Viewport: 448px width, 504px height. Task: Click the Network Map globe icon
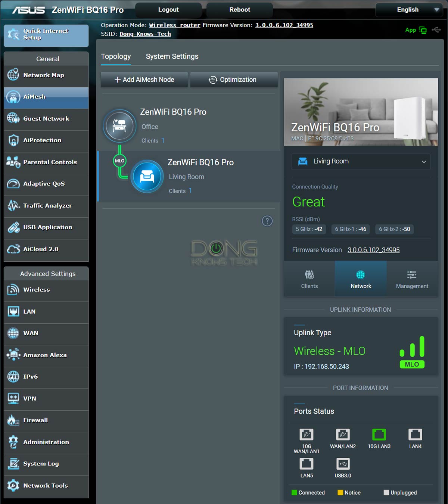[13, 75]
